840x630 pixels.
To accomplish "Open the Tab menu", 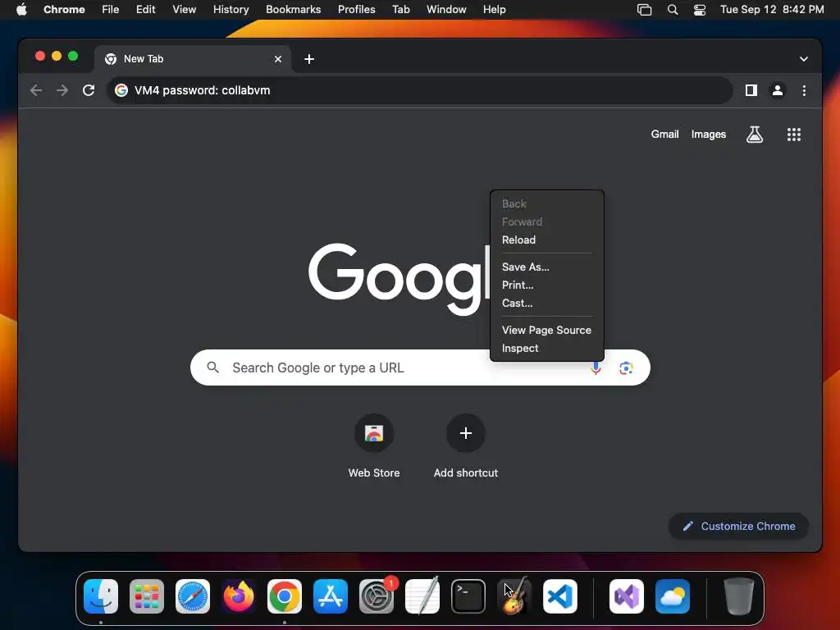I will [x=400, y=10].
